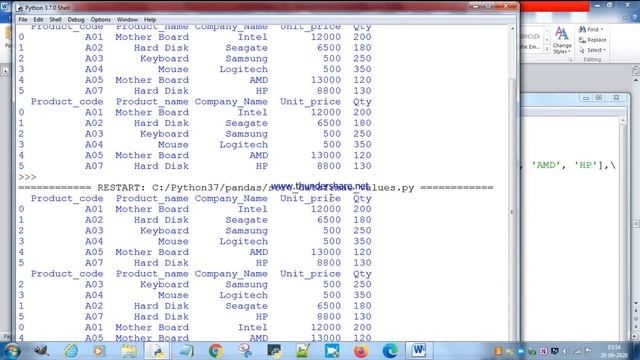Viewport: 640px width, 360px height.
Task: Open the screen recorder taskbar icon
Action: pos(332,351)
